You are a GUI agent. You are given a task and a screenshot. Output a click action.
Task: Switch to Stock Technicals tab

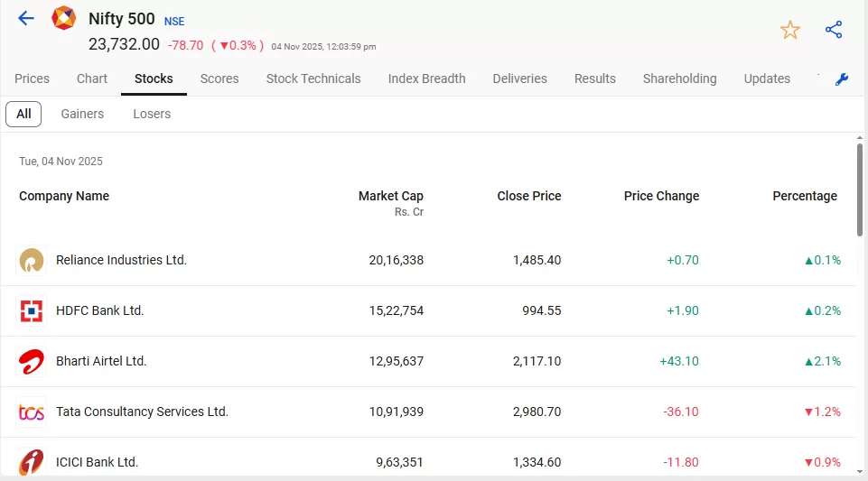(x=313, y=79)
